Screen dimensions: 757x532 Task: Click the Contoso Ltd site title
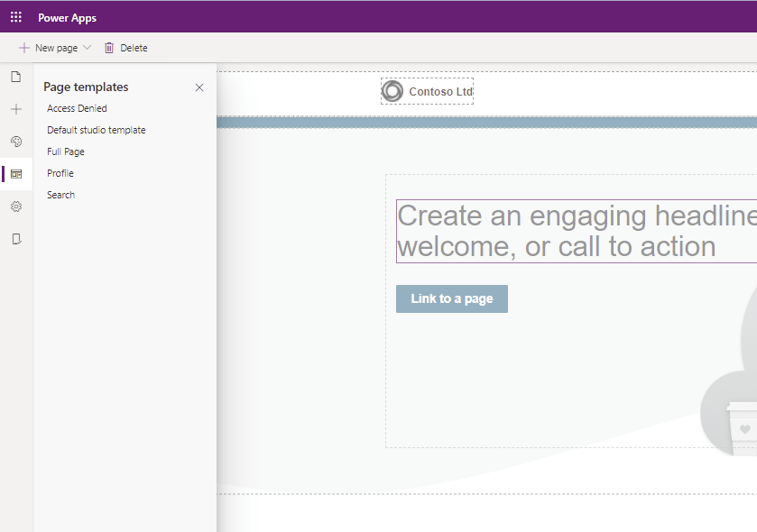point(441,92)
